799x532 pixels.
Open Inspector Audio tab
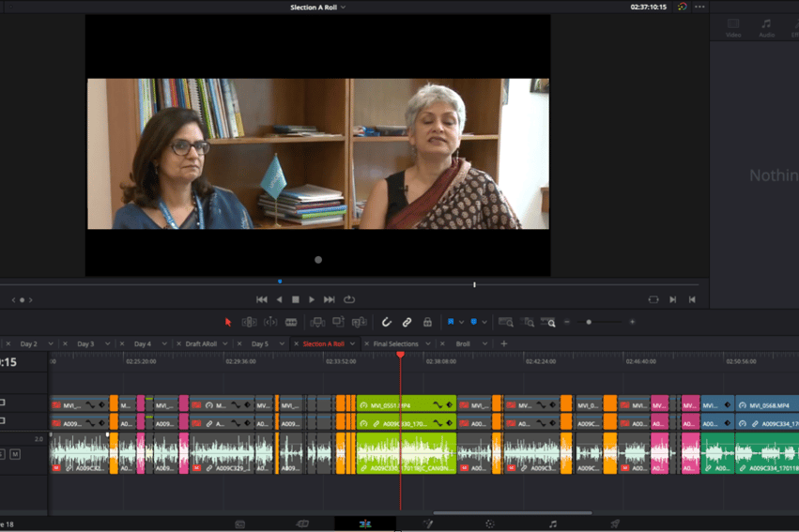[766, 28]
